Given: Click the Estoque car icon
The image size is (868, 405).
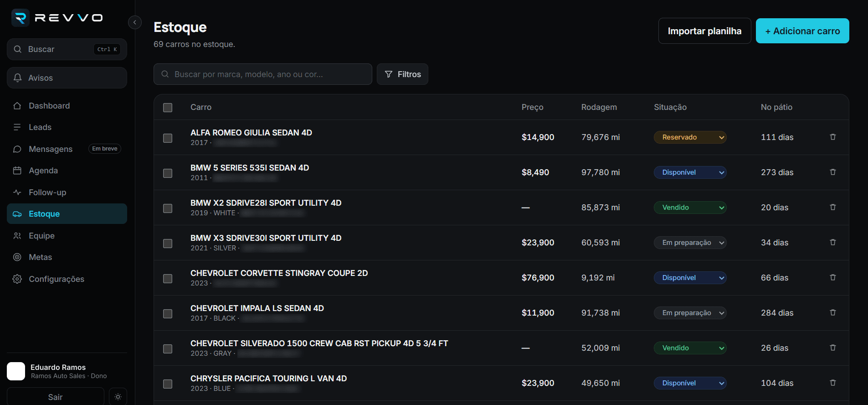Looking at the screenshot, I should coord(17,214).
